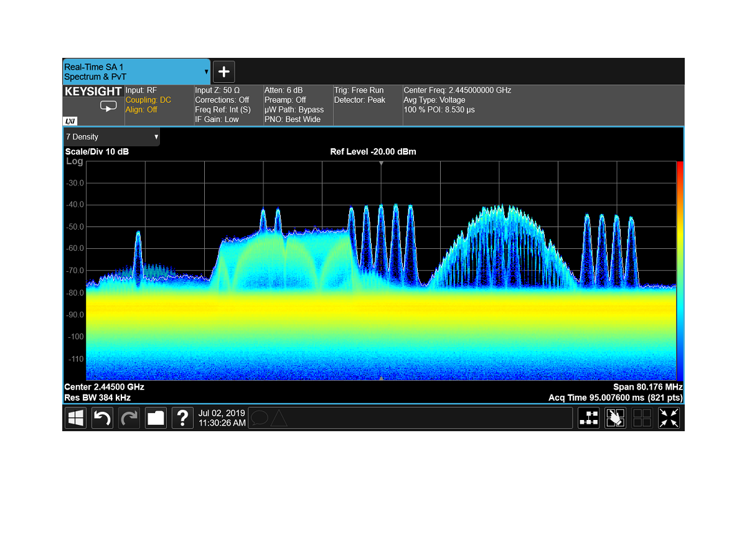747x560 pixels.
Task: Open the Atten 6 dB amplitude panel
Action: click(298, 105)
